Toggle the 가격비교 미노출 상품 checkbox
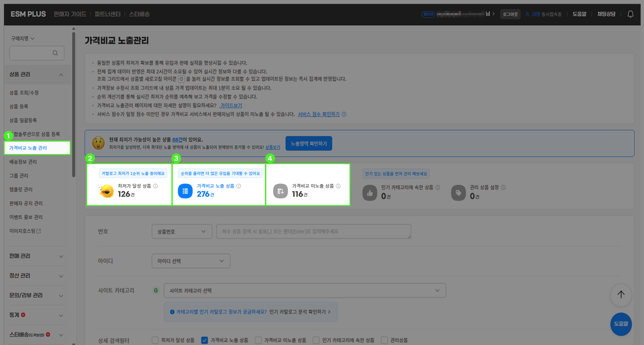 click(x=258, y=340)
